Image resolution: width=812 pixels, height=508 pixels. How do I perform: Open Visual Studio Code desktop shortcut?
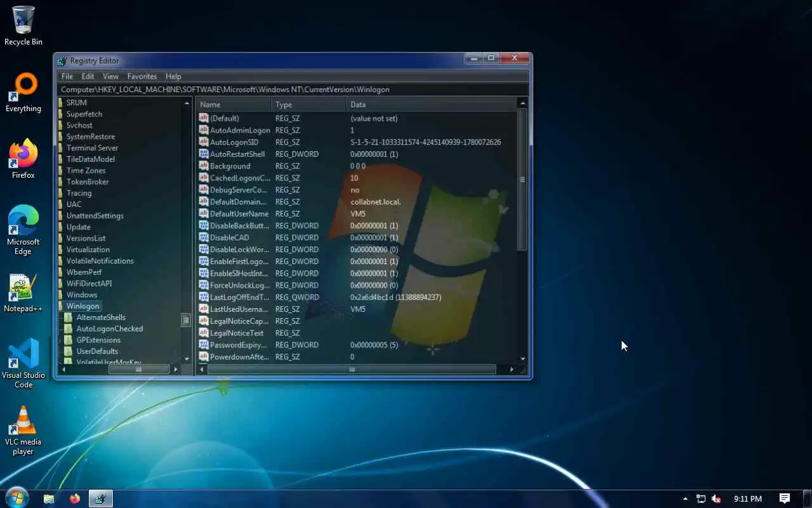click(x=23, y=363)
